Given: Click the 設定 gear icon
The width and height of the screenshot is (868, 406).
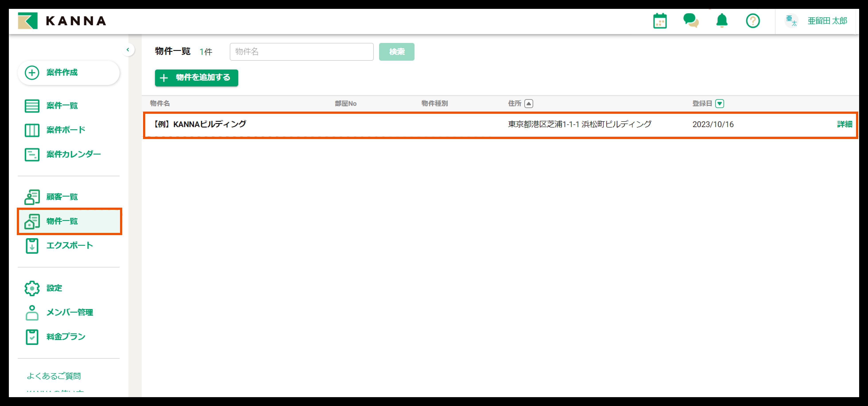Looking at the screenshot, I should point(32,288).
